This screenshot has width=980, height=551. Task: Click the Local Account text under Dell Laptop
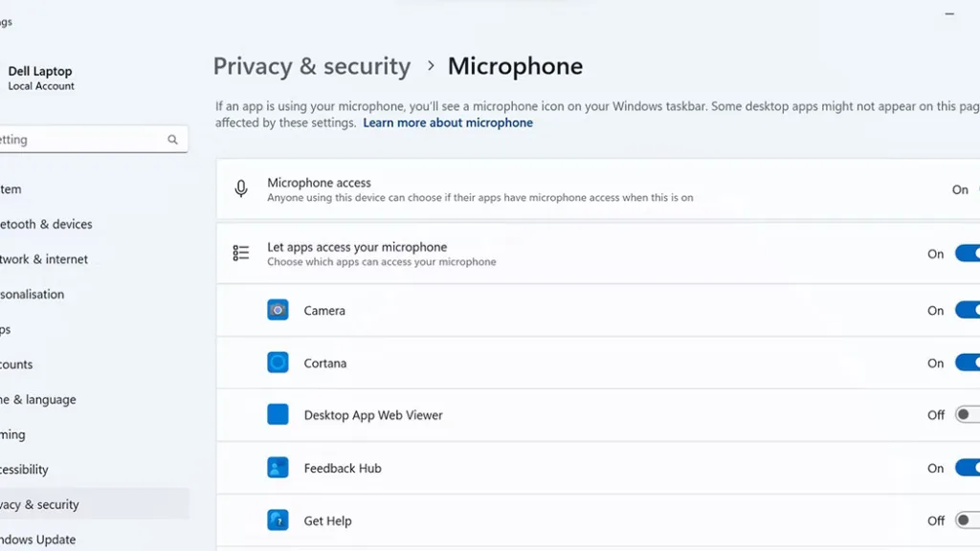(x=41, y=86)
